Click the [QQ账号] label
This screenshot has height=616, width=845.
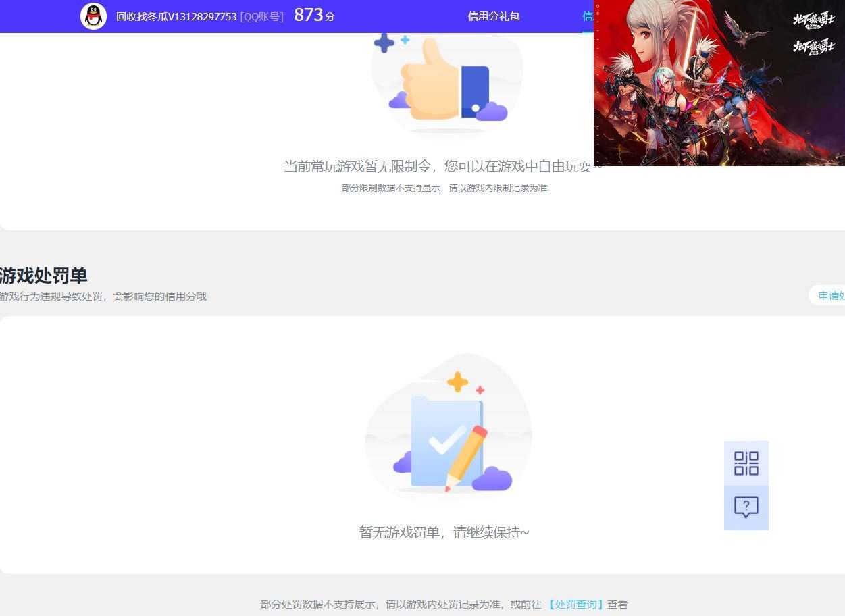pos(261,16)
